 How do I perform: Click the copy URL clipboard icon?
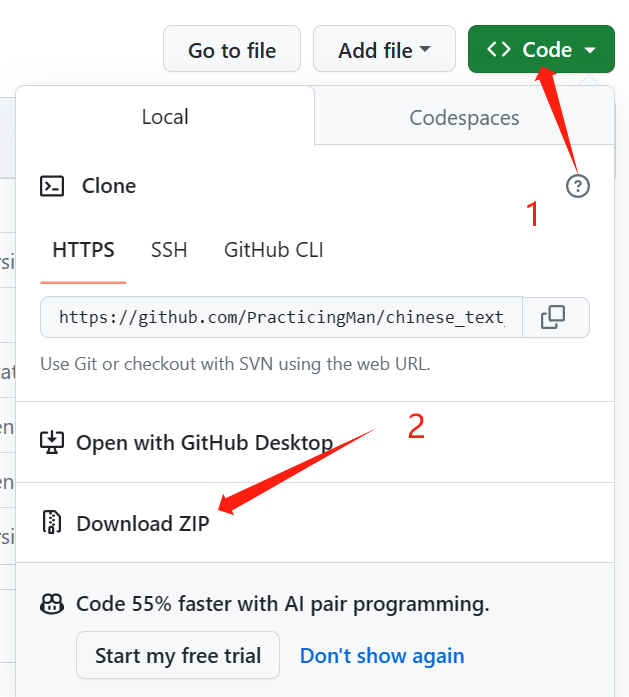(x=553, y=317)
